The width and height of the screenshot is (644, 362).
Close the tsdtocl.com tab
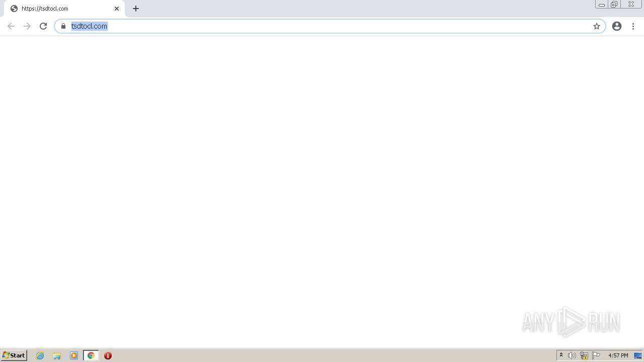pos(117,9)
